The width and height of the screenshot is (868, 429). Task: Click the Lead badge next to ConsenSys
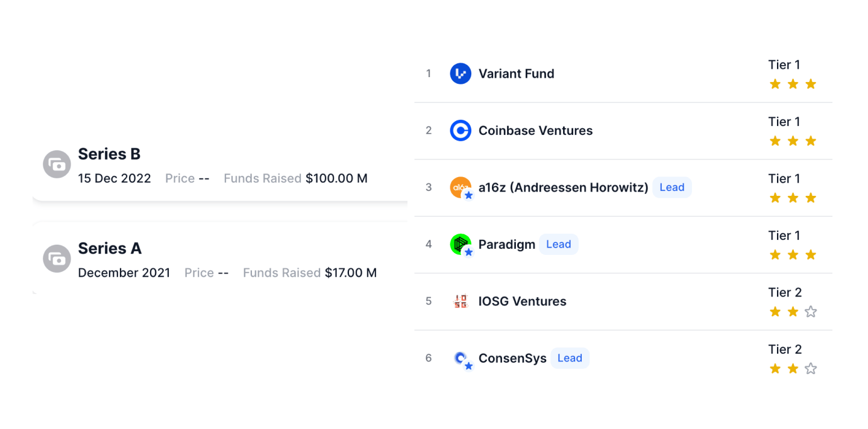tap(570, 358)
